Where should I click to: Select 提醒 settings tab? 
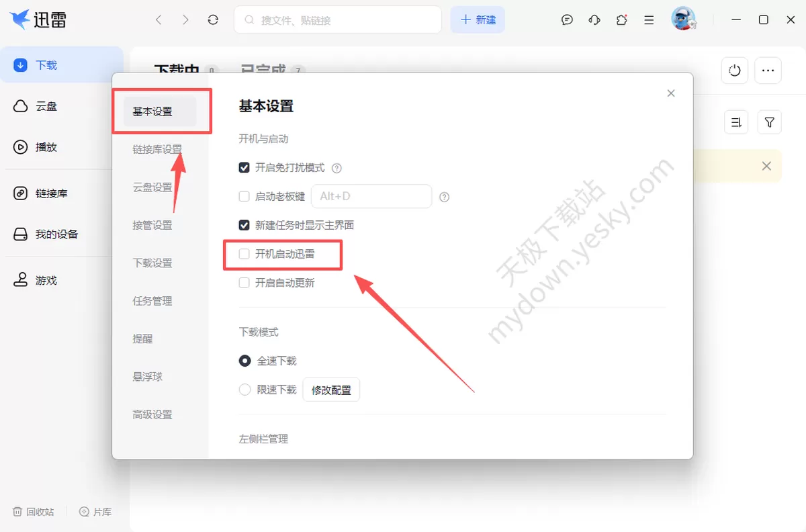[x=142, y=339]
